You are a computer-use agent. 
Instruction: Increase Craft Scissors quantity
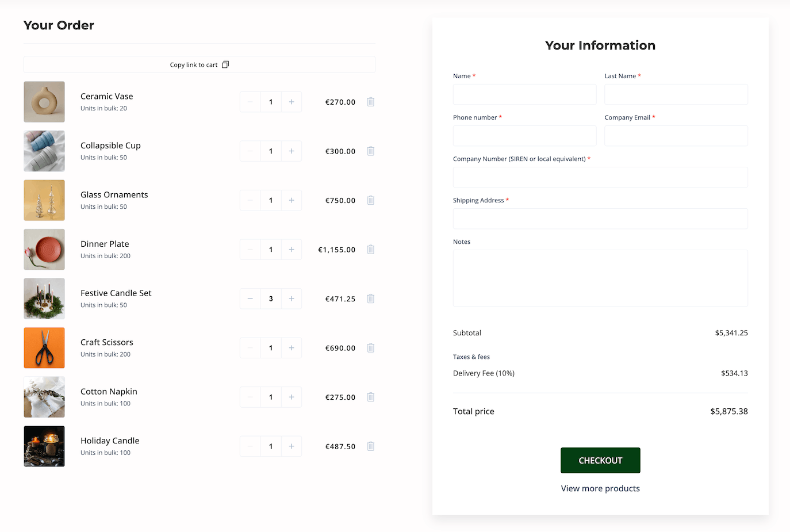pyautogui.click(x=292, y=348)
